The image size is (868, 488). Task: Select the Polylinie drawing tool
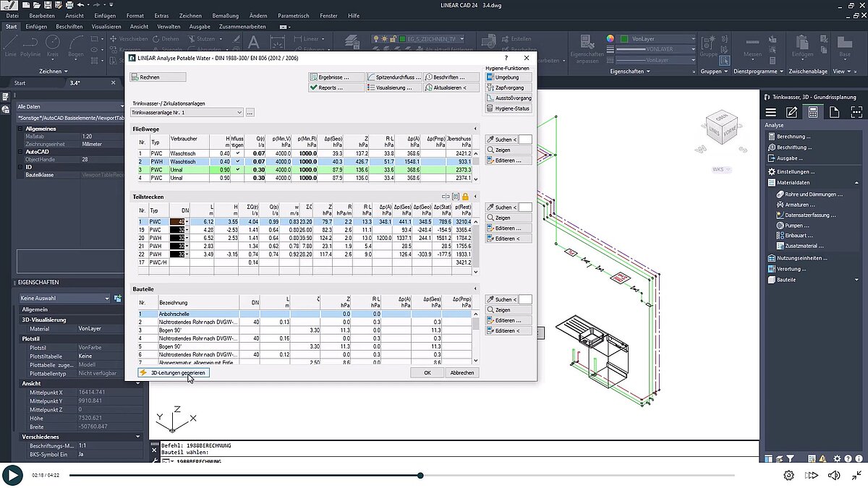pyautogui.click(x=30, y=49)
